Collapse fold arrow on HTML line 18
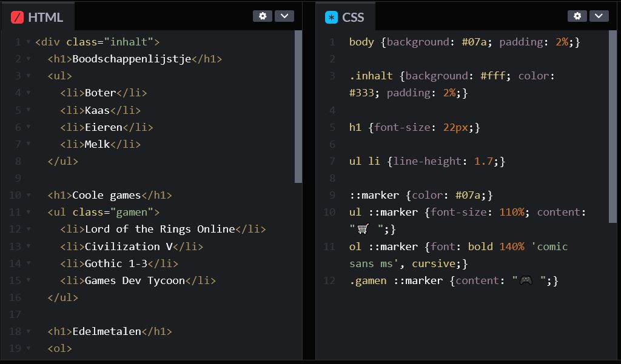The width and height of the screenshot is (621, 364). pos(29,331)
